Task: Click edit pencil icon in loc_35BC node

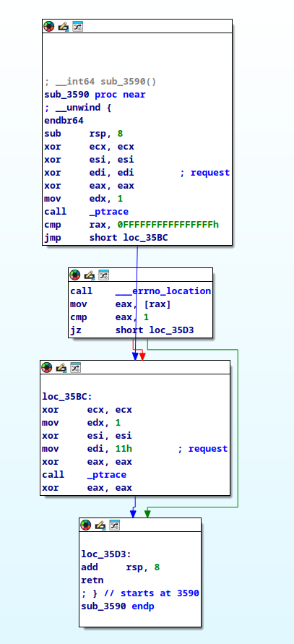Action: coord(61,368)
